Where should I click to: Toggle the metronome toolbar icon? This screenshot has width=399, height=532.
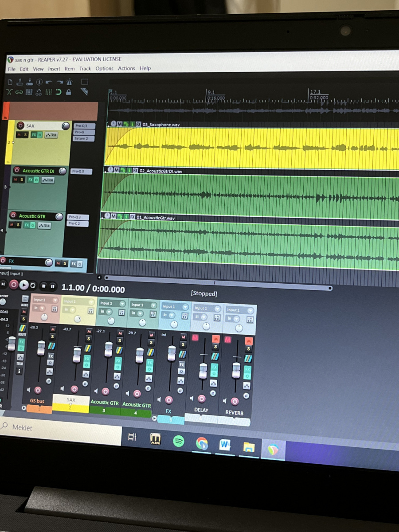(x=70, y=82)
